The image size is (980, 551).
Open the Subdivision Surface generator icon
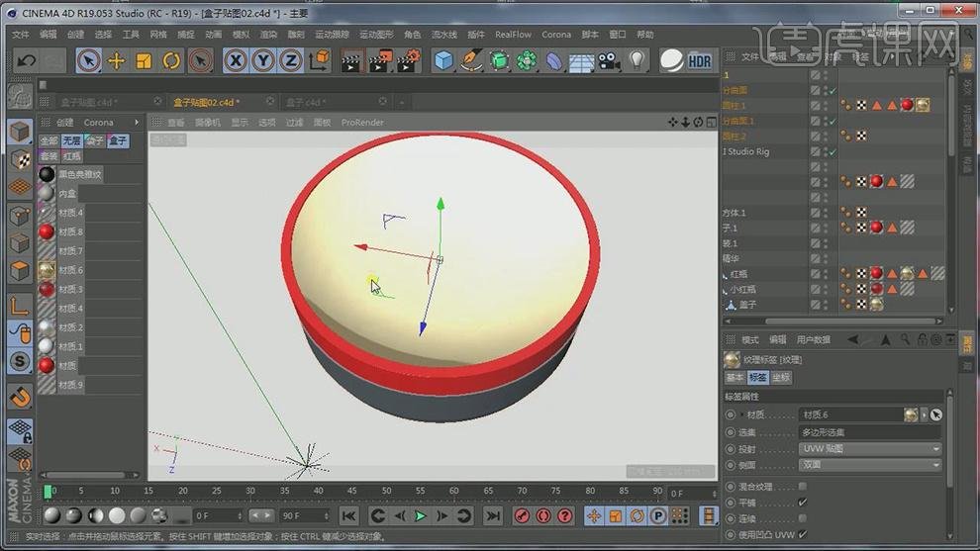point(499,60)
